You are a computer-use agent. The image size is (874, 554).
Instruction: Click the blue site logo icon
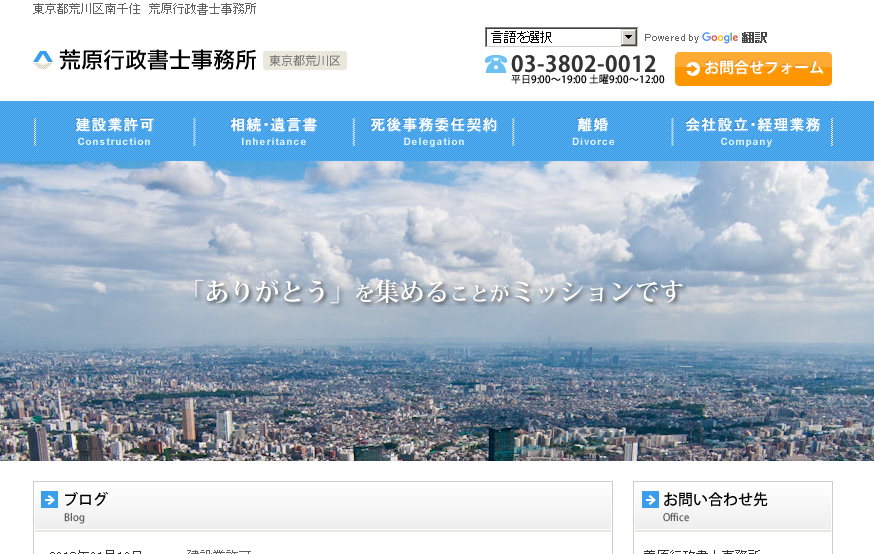click(43, 60)
